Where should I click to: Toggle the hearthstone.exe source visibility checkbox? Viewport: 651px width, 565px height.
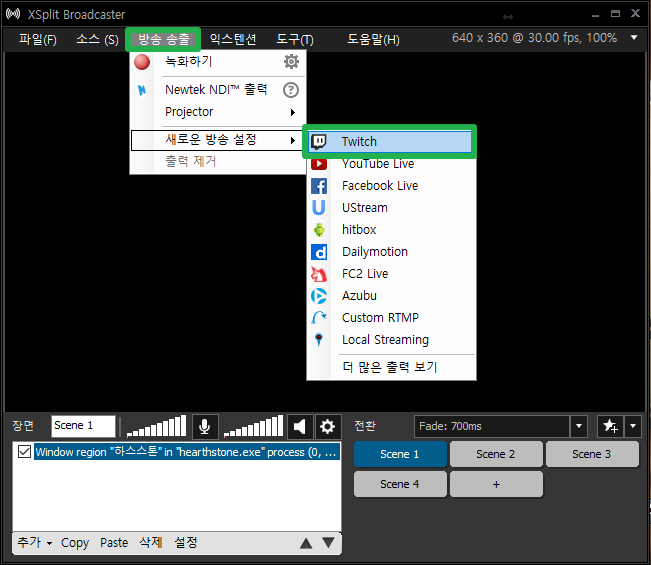pos(24,452)
